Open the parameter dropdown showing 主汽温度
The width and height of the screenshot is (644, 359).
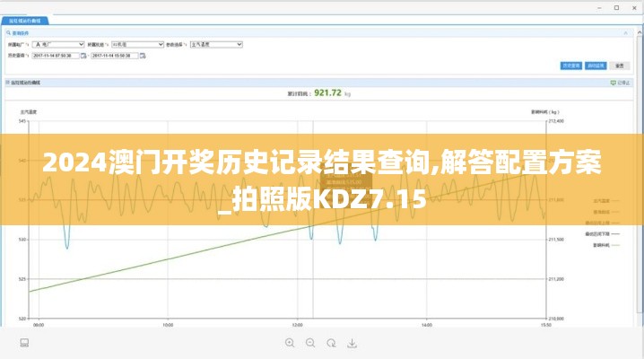(x=216, y=44)
